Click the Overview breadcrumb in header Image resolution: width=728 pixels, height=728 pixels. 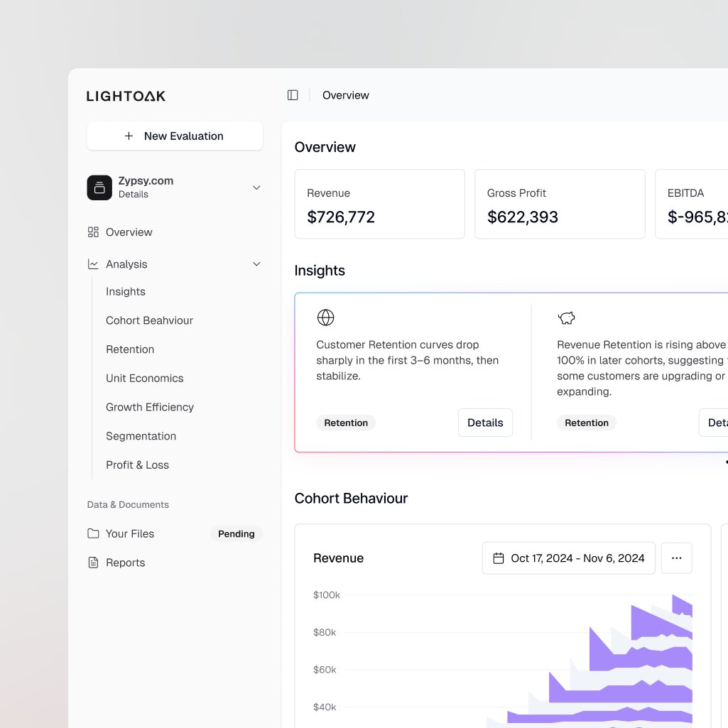345,95
